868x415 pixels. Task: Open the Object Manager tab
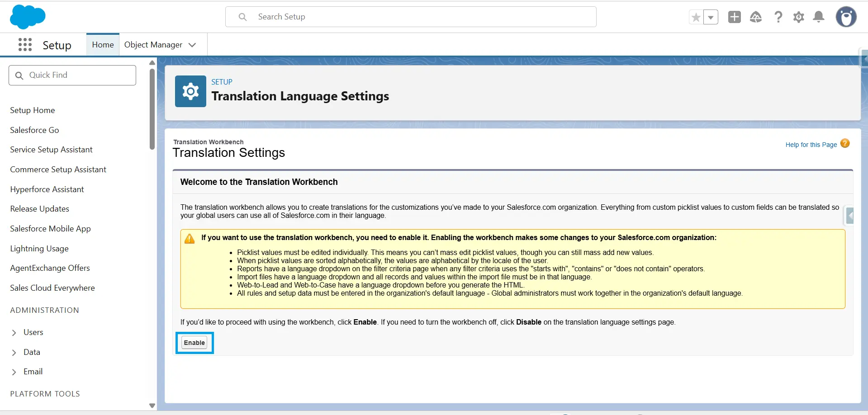pyautogui.click(x=153, y=45)
